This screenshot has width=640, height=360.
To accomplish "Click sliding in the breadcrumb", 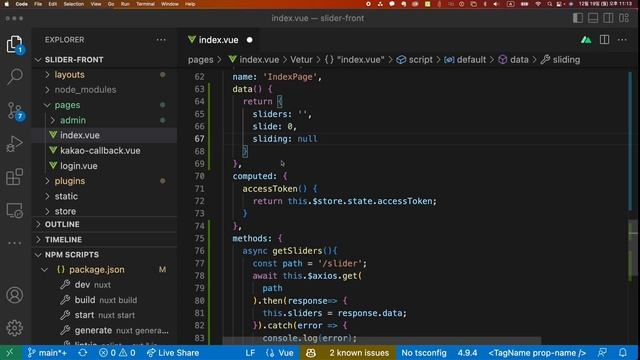I will 566,60.
